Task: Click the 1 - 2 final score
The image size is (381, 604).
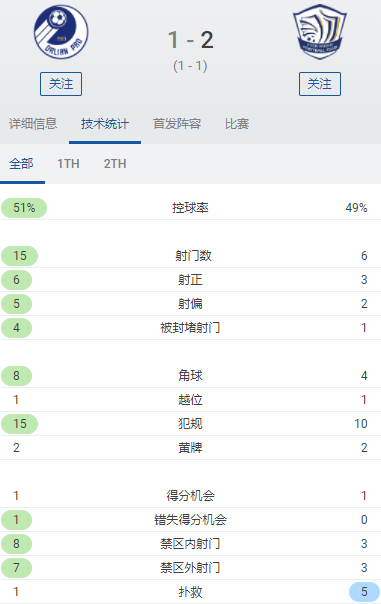Action: [x=191, y=40]
